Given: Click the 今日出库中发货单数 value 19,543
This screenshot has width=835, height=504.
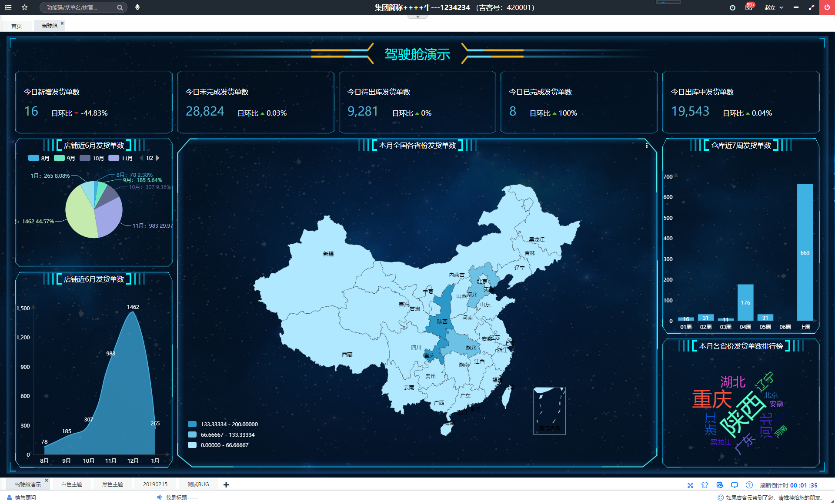Looking at the screenshot, I should point(690,112).
